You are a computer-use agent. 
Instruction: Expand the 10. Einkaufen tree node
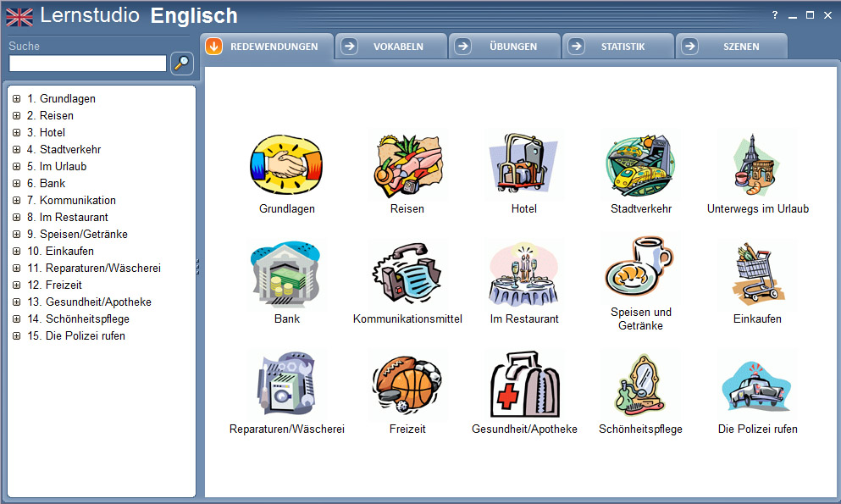(17, 251)
